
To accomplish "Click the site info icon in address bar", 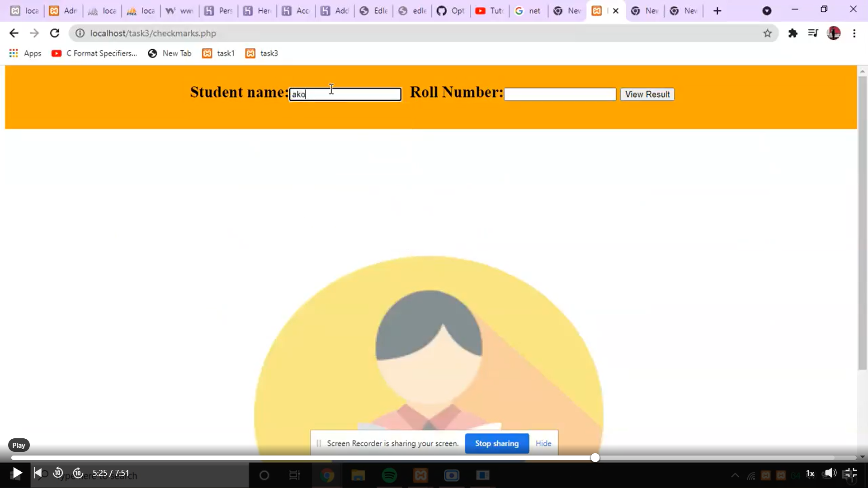I will coord(80,33).
